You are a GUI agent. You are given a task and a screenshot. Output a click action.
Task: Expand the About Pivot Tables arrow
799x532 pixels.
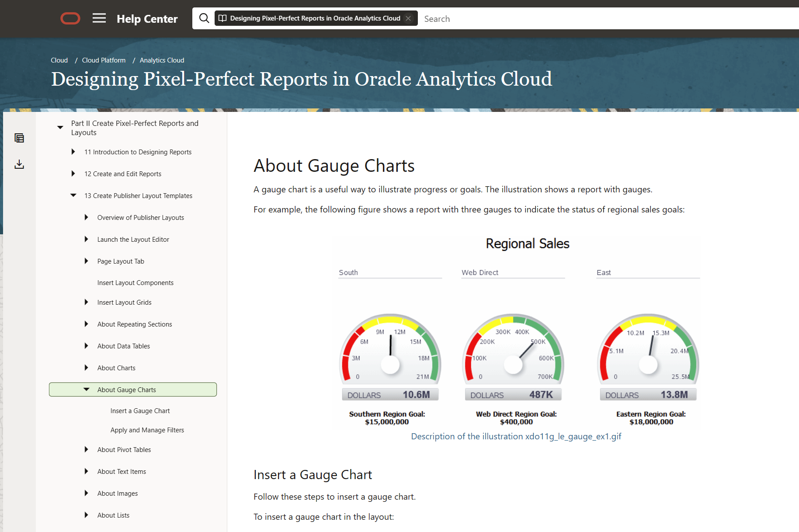pyautogui.click(x=86, y=449)
